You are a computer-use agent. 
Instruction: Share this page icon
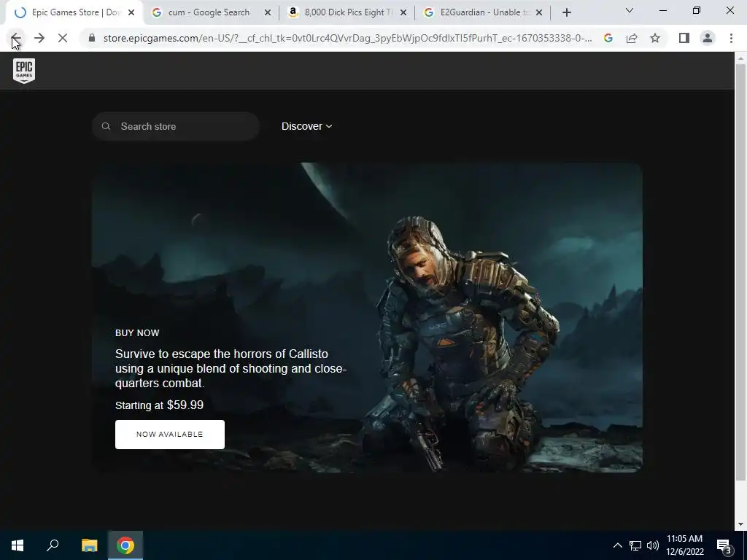tap(632, 38)
